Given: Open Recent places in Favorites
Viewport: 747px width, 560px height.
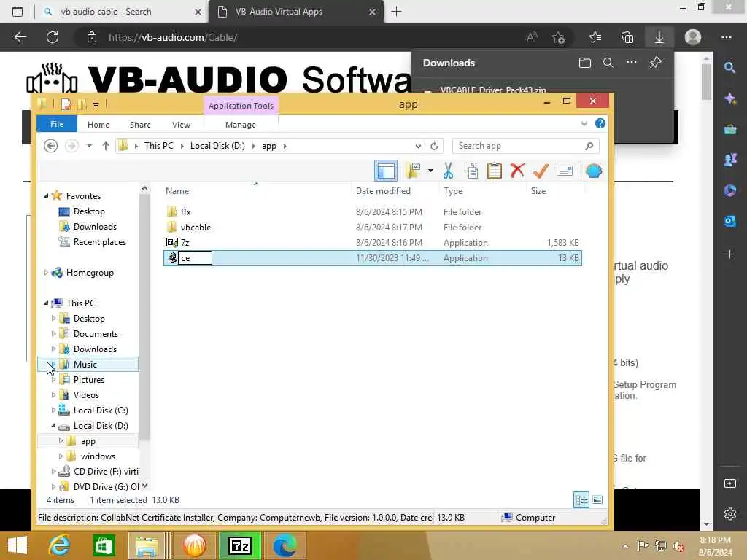Looking at the screenshot, I should click(99, 242).
